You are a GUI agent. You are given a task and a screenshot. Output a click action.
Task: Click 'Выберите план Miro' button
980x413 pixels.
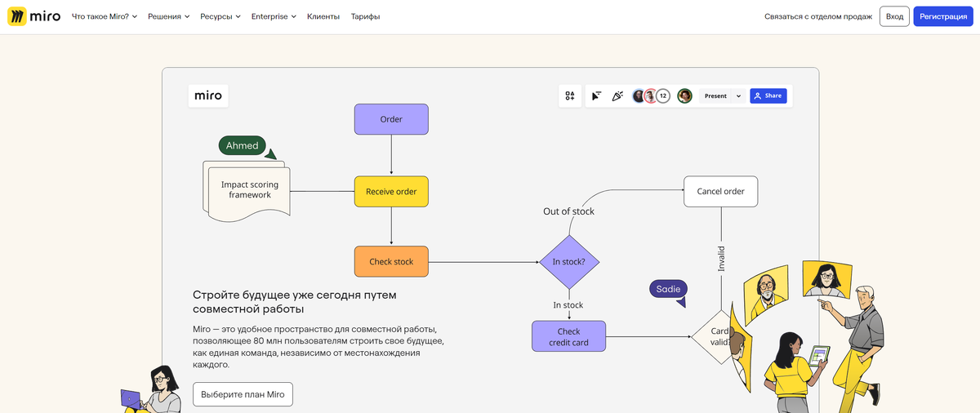pyautogui.click(x=243, y=394)
